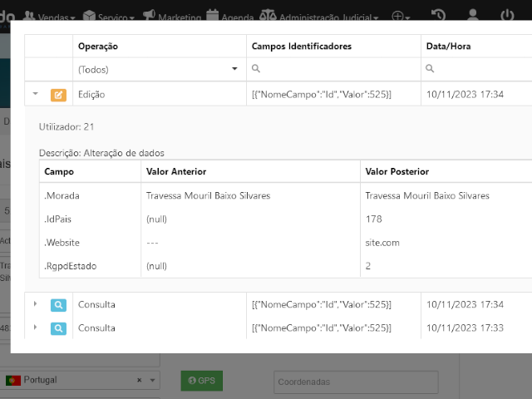Open the history clock icon in top bar
This screenshot has height=399, width=532.
[x=437, y=16]
